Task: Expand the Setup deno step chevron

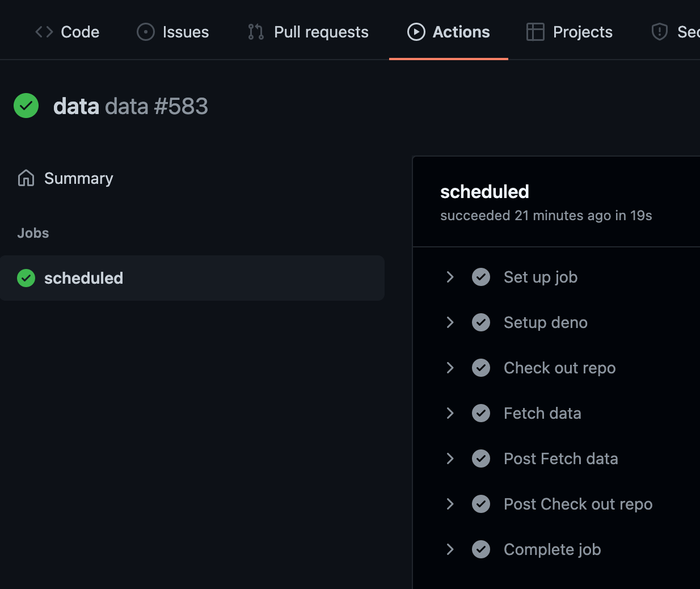Action: [450, 322]
